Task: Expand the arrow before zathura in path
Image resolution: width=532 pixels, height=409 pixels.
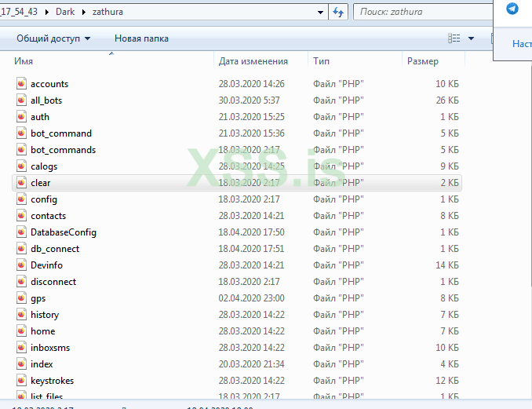Action: pyautogui.click(x=84, y=13)
